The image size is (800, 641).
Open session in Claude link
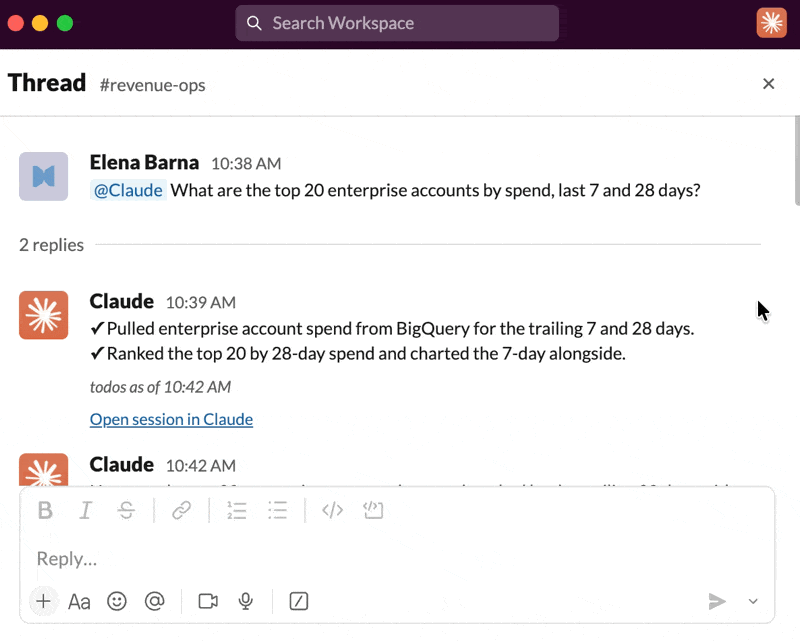click(171, 419)
